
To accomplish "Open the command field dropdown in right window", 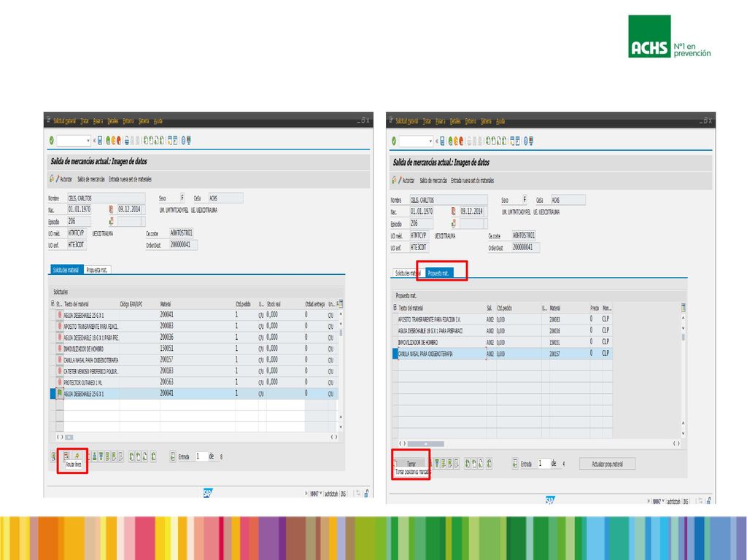I will tap(430, 141).
